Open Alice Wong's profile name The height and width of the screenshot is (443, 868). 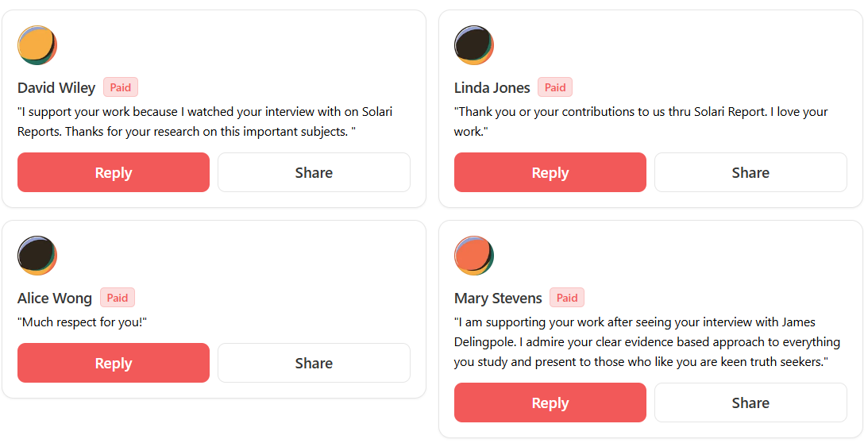[55, 299]
